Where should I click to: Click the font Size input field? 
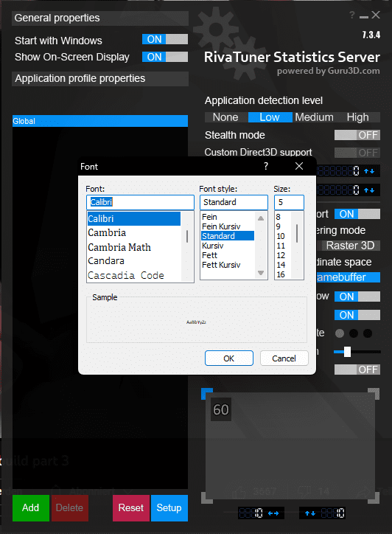coord(290,202)
